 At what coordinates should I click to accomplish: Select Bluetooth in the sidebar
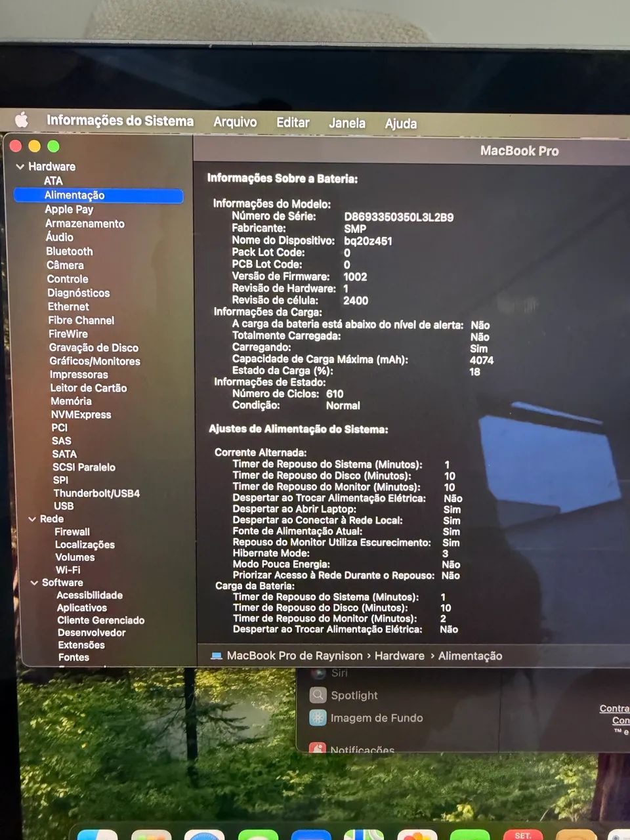[x=70, y=251]
